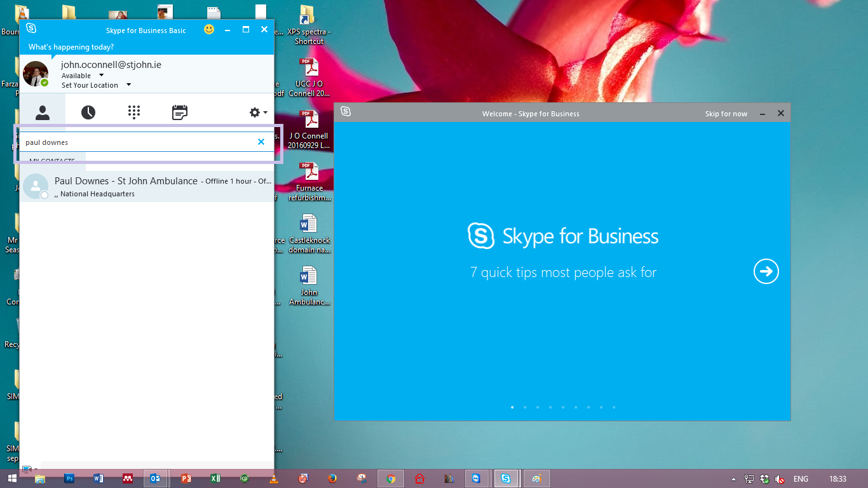Select primary device icon at bottom-left of Skype
This screenshot has height=488, width=868.
tap(27, 470)
